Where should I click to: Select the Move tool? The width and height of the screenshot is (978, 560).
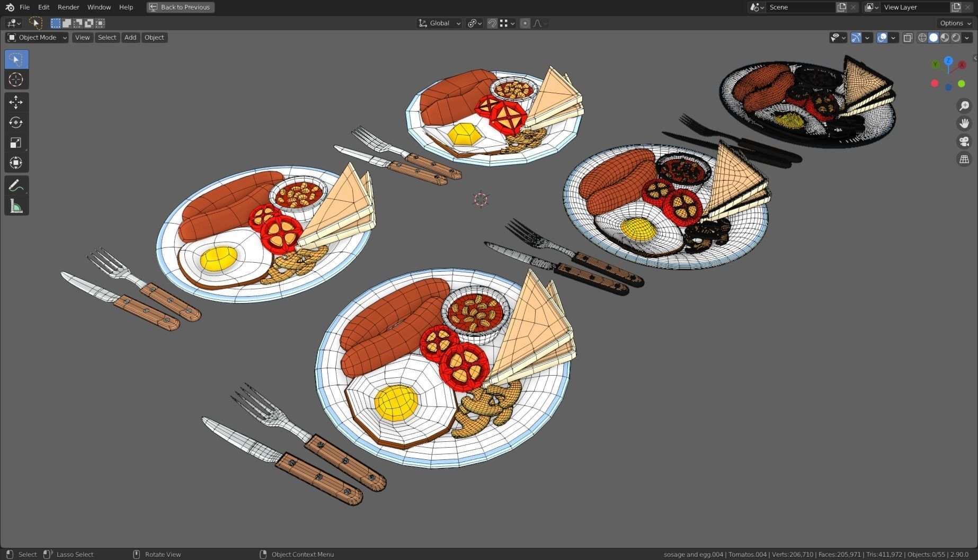pyautogui.click(x=16, y=102)
